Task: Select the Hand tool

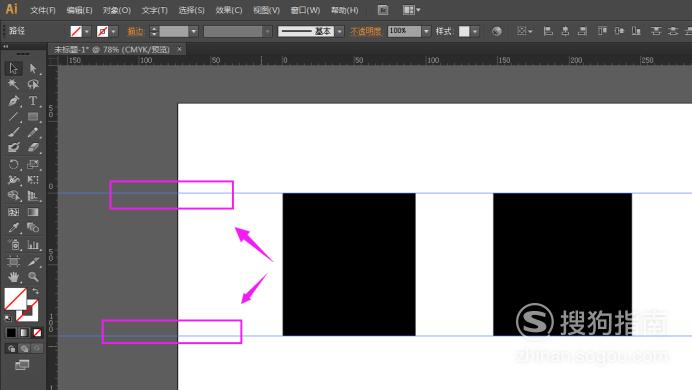Action: [x=13, y=277]
